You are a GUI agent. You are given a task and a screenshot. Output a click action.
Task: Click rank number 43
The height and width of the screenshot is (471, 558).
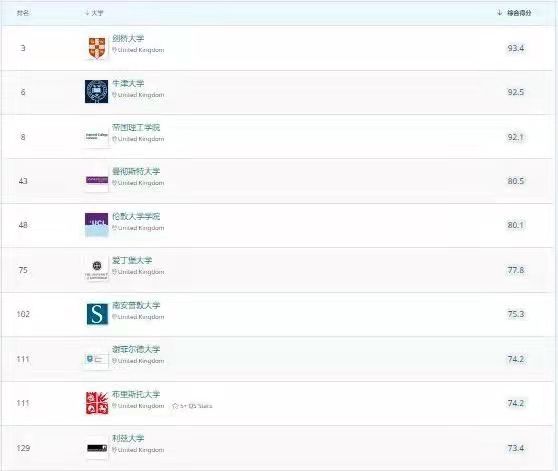(x=23, y=181)
